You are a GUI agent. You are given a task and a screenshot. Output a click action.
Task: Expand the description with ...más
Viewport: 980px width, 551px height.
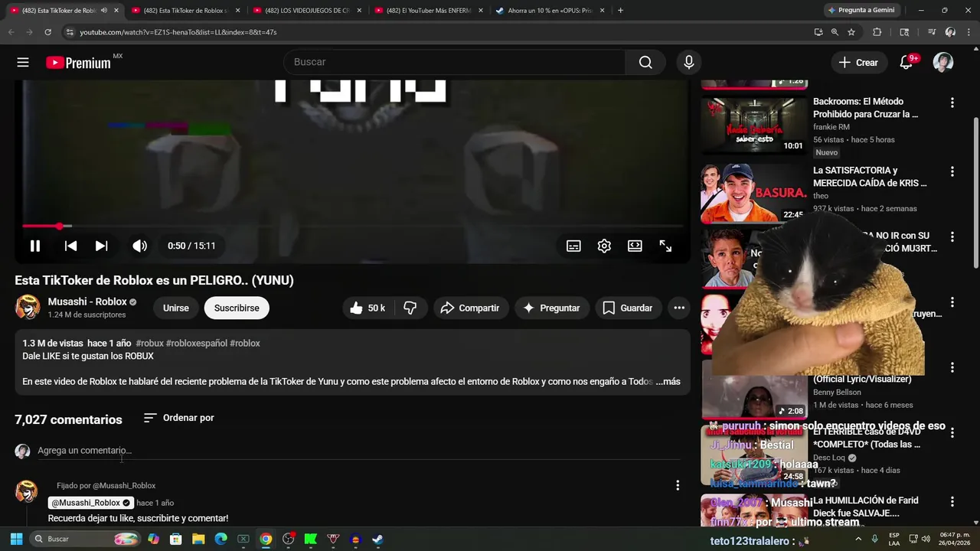(668, 381)
